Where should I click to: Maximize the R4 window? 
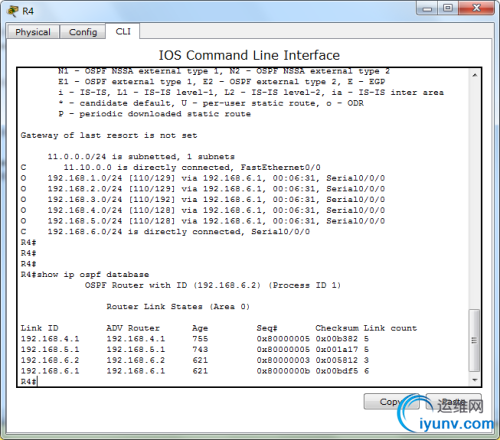pyautogui.click(x=448, y=8)
